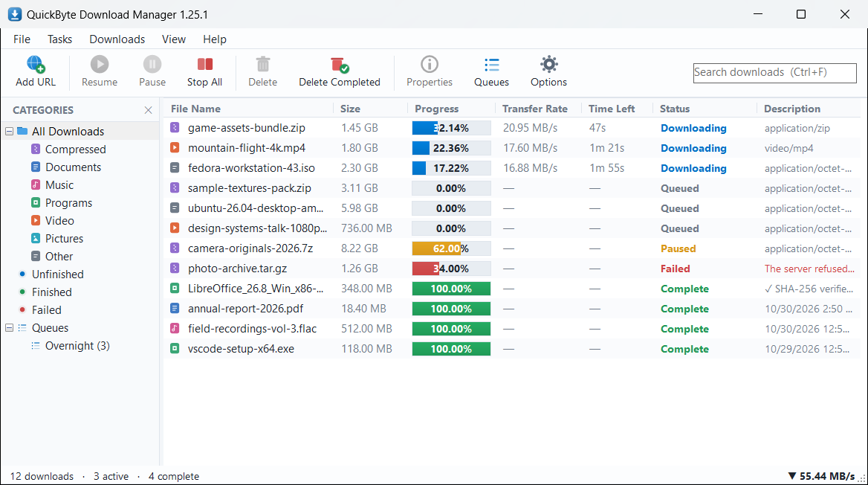Click the program icon of vscode-setup-x64.exe

(175, 349)
